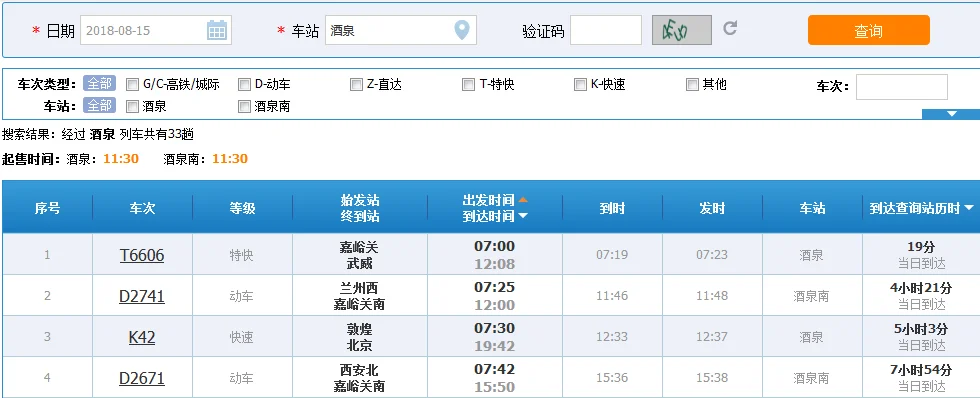Click the 始发站 终到站 column header
980x398 pixels.
tap(360, 208)
